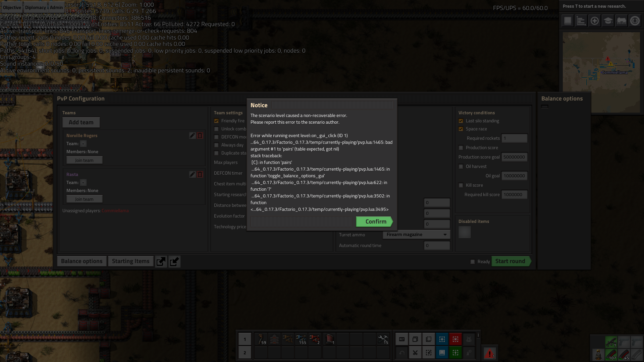Click the add team icon for Norville Rogers

193,135
